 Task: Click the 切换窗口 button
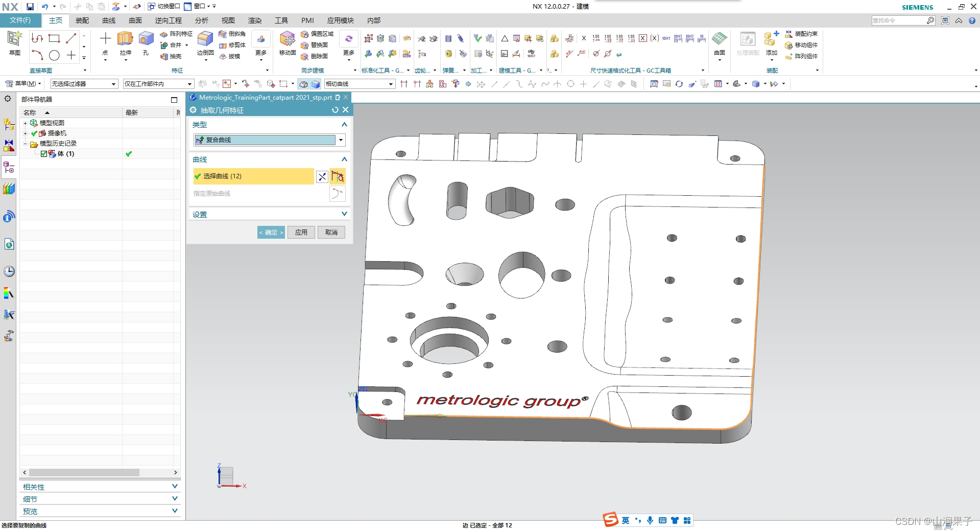[x=164, y=6]
